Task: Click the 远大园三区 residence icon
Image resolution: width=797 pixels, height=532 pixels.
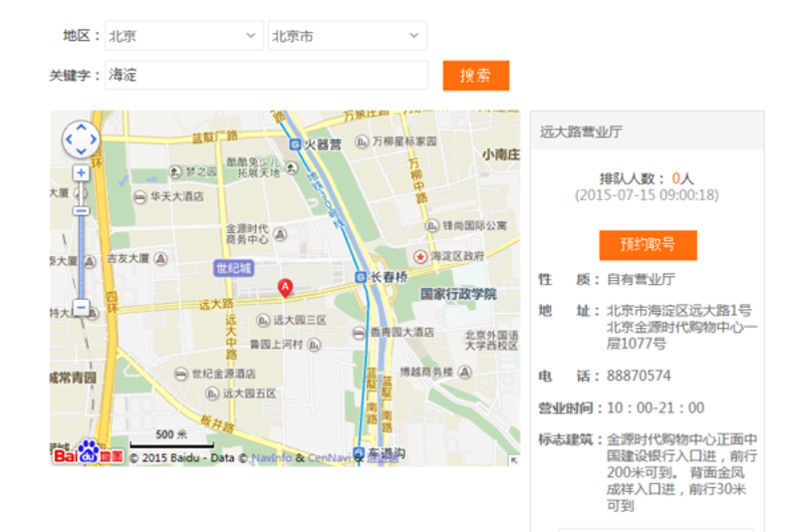Action: click(263, 321)
